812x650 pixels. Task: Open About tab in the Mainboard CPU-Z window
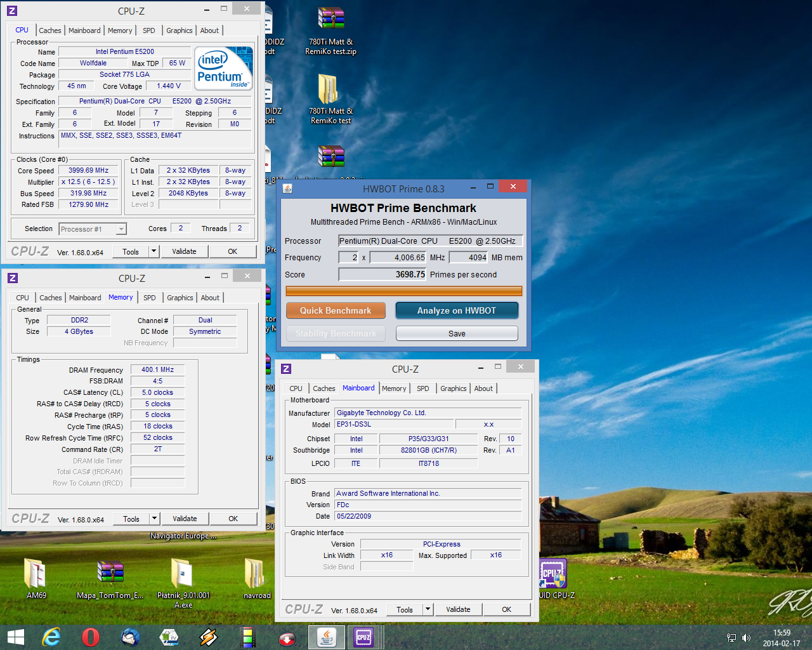[483, 388]
